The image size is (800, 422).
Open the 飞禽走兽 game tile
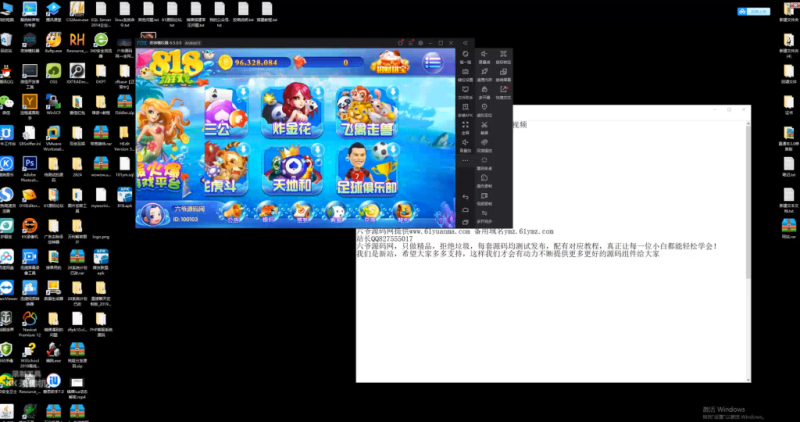[x=366, y=110]
